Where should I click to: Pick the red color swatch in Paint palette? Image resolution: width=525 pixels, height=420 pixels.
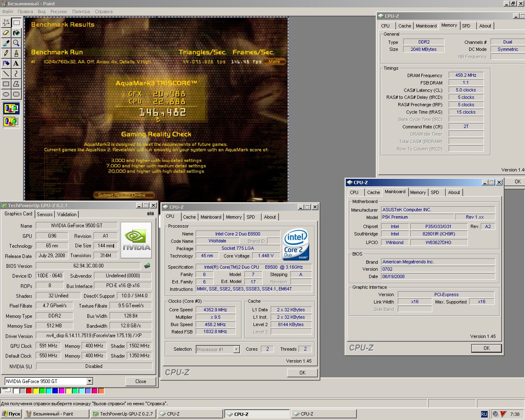click(29, 391)
